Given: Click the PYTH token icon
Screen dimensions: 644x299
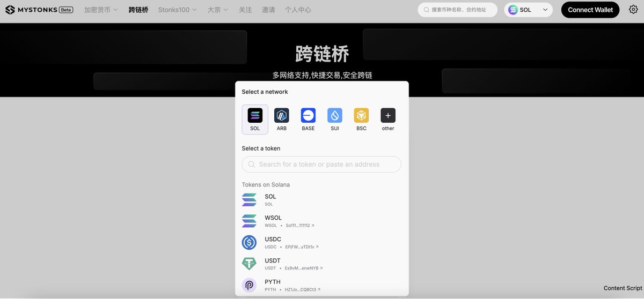Looking at the screenshot, I should coord(249,285).
